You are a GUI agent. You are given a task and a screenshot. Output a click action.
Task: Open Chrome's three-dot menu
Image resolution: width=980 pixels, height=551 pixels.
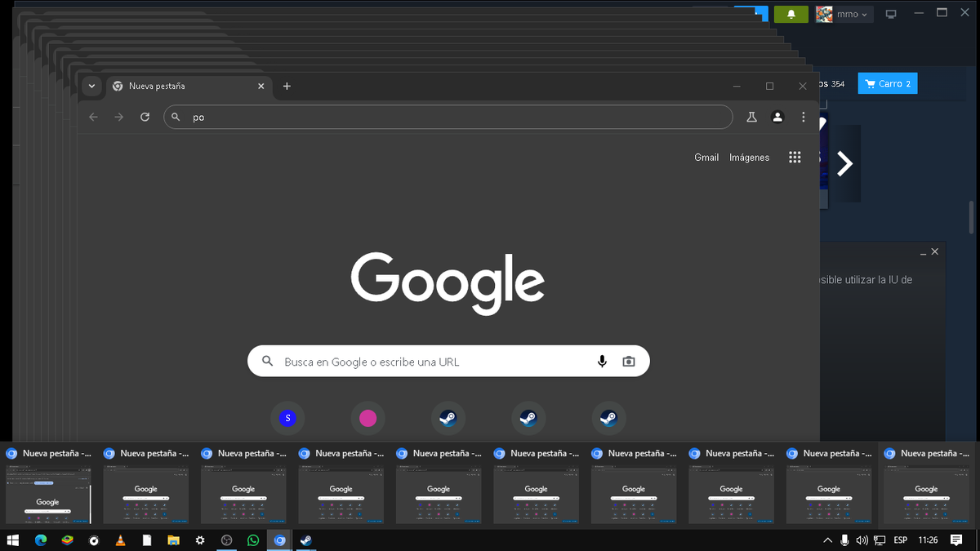point(804,117)
